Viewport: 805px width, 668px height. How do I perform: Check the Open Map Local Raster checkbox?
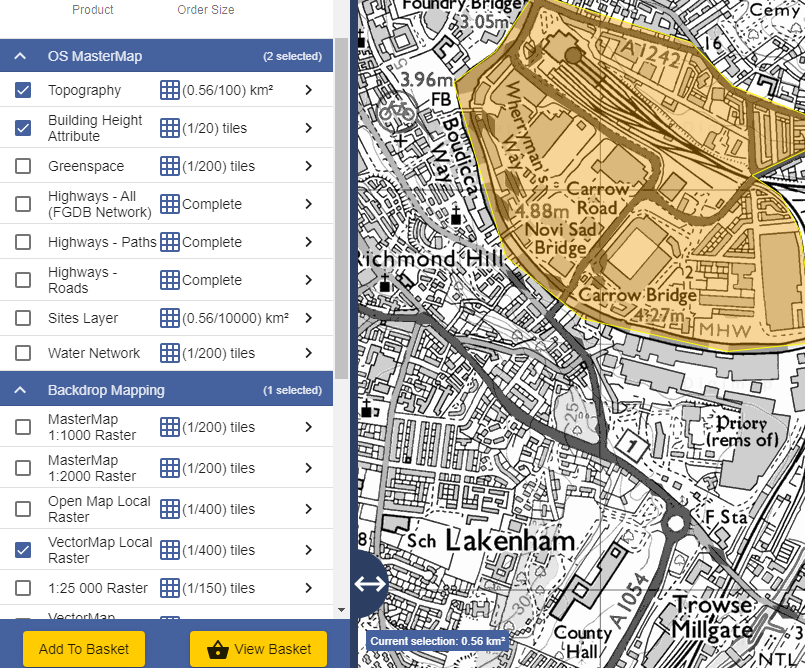click(23, 509)
